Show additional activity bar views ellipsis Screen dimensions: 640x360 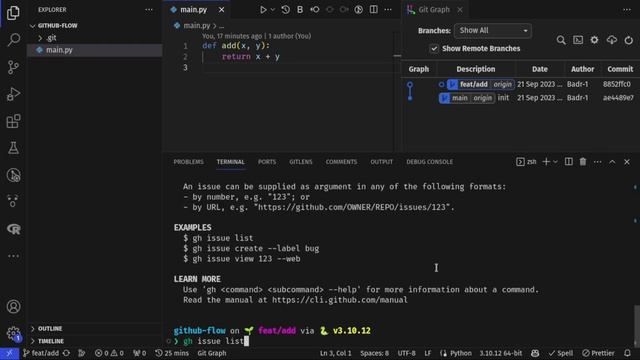[x=13, y=256]
